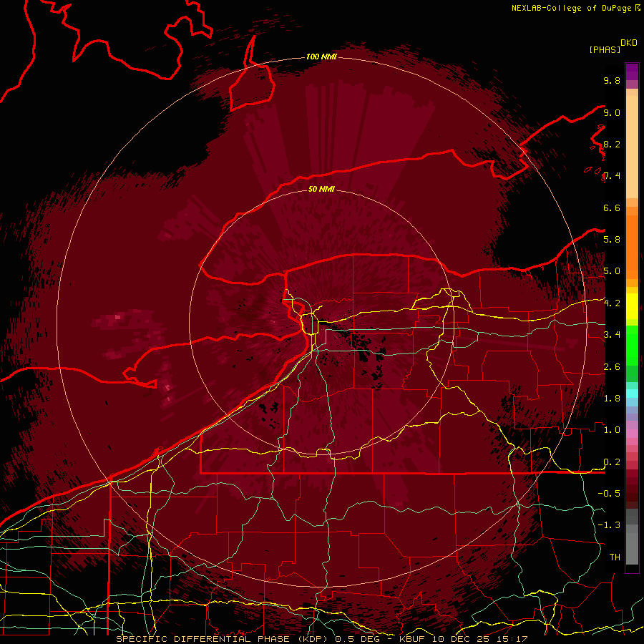Click the NEXLAB-College of DuPage label
The height and width of the screenshot is (644, 644).
(x=571, y=8)
